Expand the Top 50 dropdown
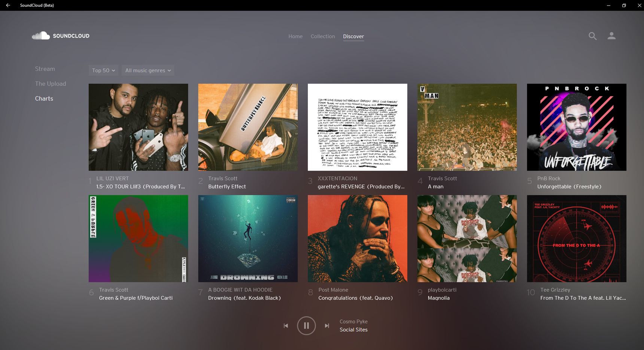Image resolution: width=644 pixels, height=350 pixels. (103, 70)
